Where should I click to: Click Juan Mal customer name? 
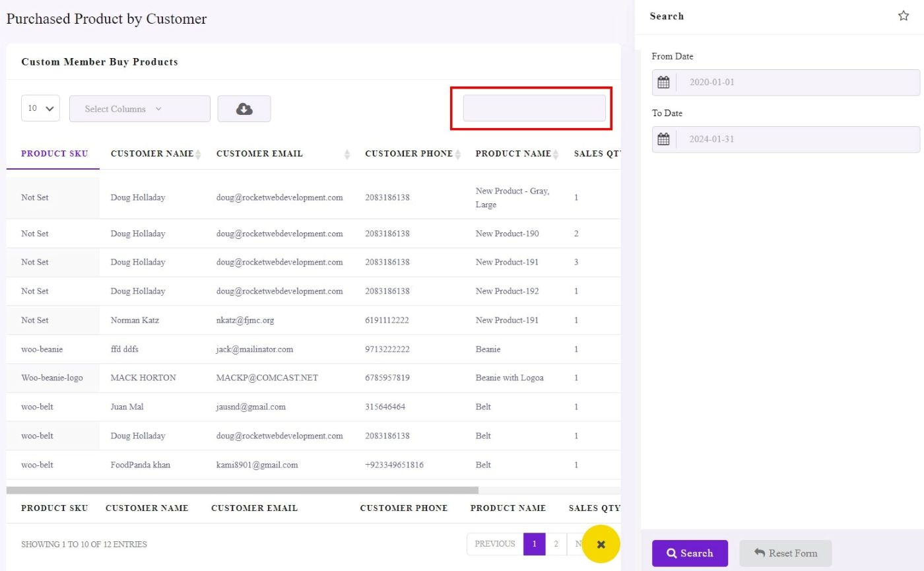tap(127, 407)
